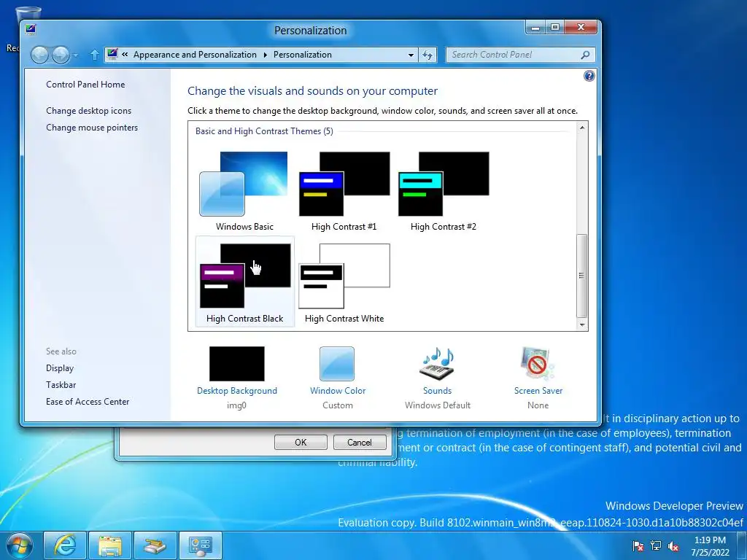Viewport: 747px width, 560px height.
Task: Click the Personalization breadcrumb
Action: click(303, 55)
